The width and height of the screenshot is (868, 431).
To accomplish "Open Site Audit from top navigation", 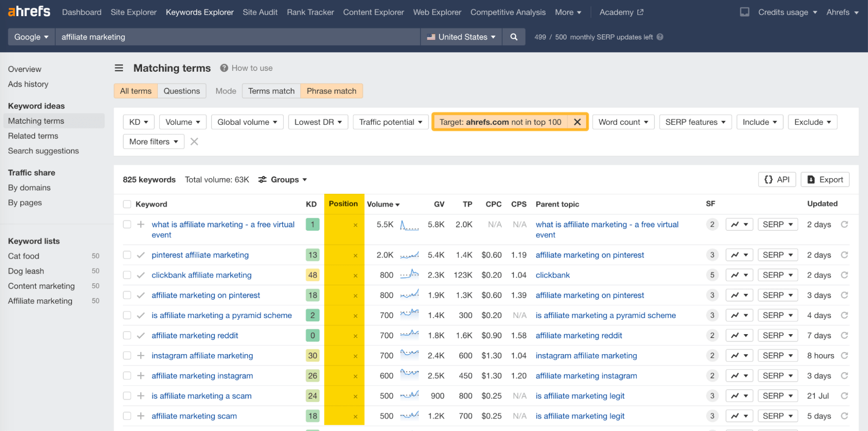I will (x=260, y=12).
